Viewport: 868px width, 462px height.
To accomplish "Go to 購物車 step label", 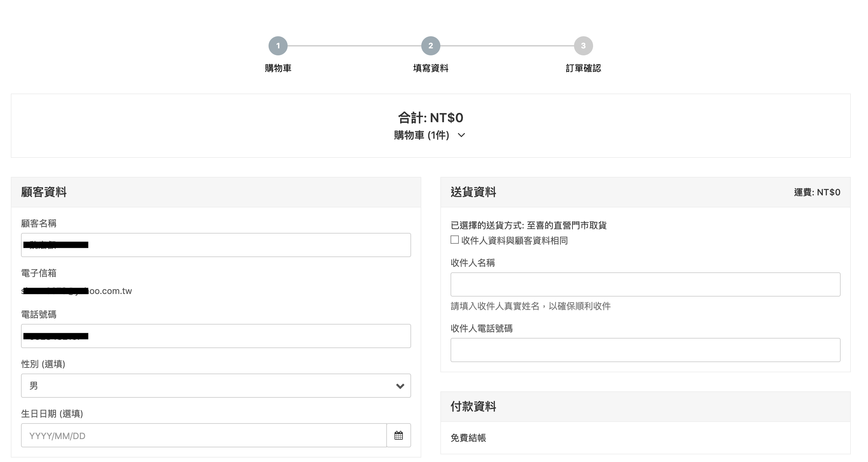I will (x=278, y=68).
